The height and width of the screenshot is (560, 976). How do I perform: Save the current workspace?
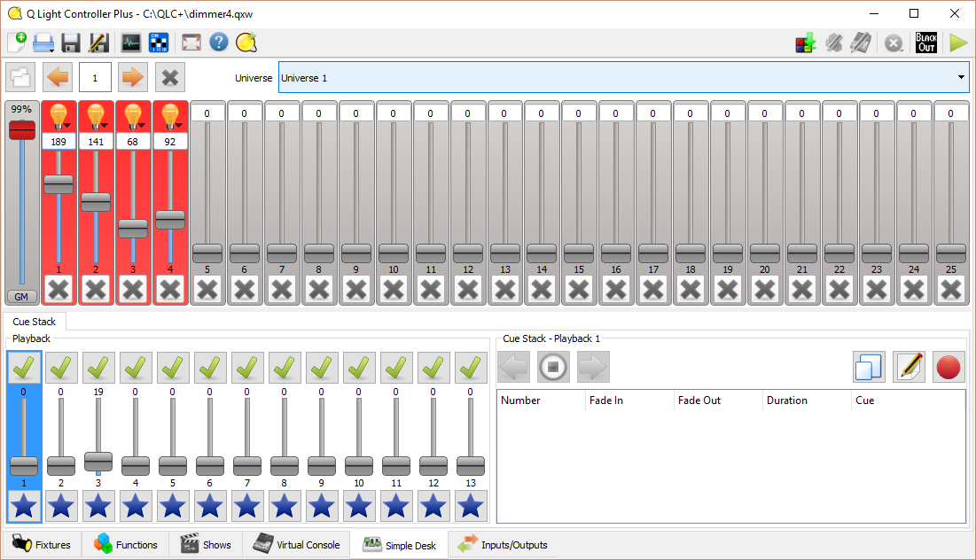tap(71, 43)
